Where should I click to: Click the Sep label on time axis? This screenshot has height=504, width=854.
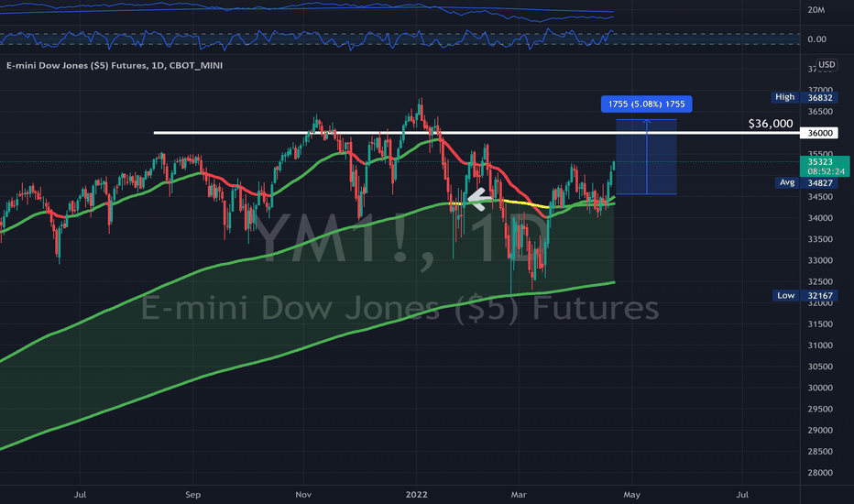(192, 495)
